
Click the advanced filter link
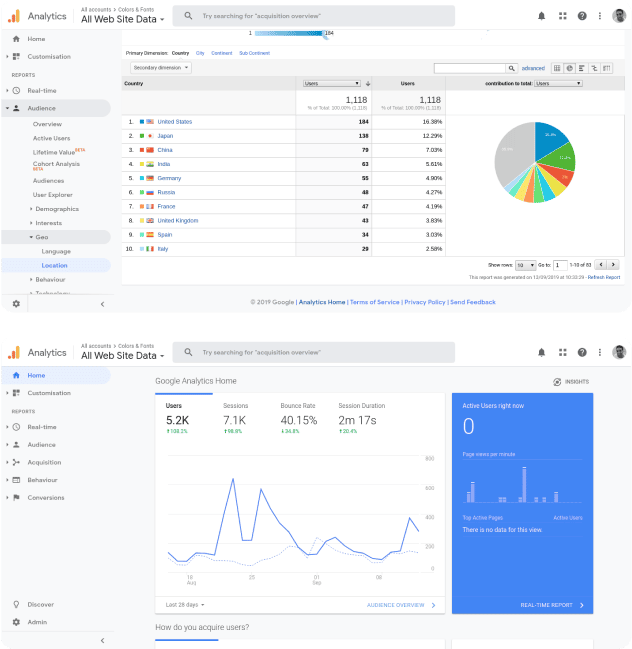pyautogui.click(x=533, y=68)
